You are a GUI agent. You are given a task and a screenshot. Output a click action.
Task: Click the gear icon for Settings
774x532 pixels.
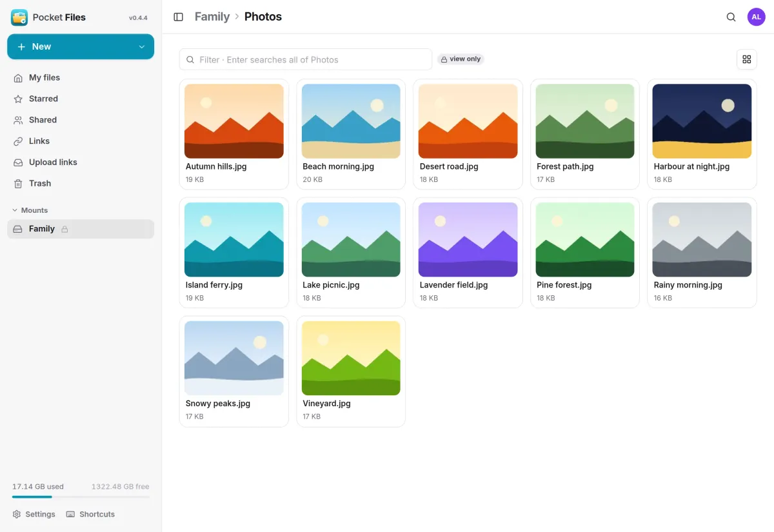coord(17,515)
